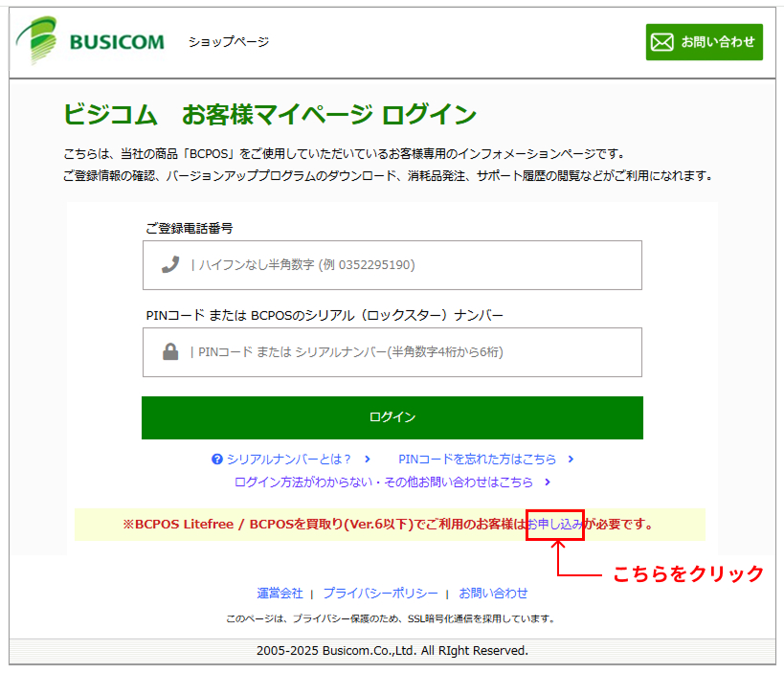Open the シリアルナンバーとは? link
The image size is (784, 673).
289,460
